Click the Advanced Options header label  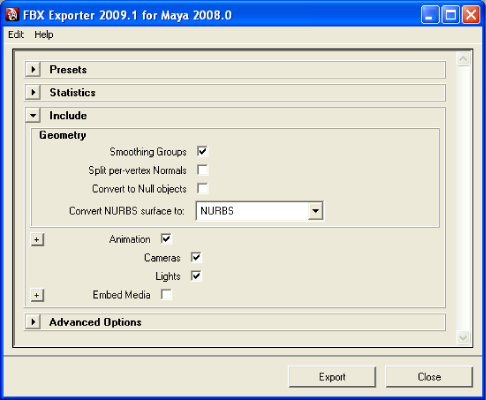point(95,322)
